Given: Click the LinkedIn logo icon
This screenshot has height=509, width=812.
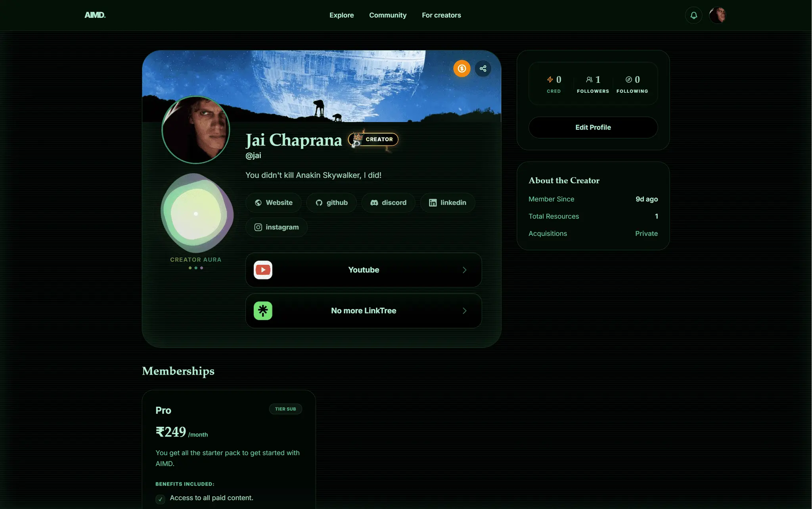Looking at the screenshot, I should point(433,203).
